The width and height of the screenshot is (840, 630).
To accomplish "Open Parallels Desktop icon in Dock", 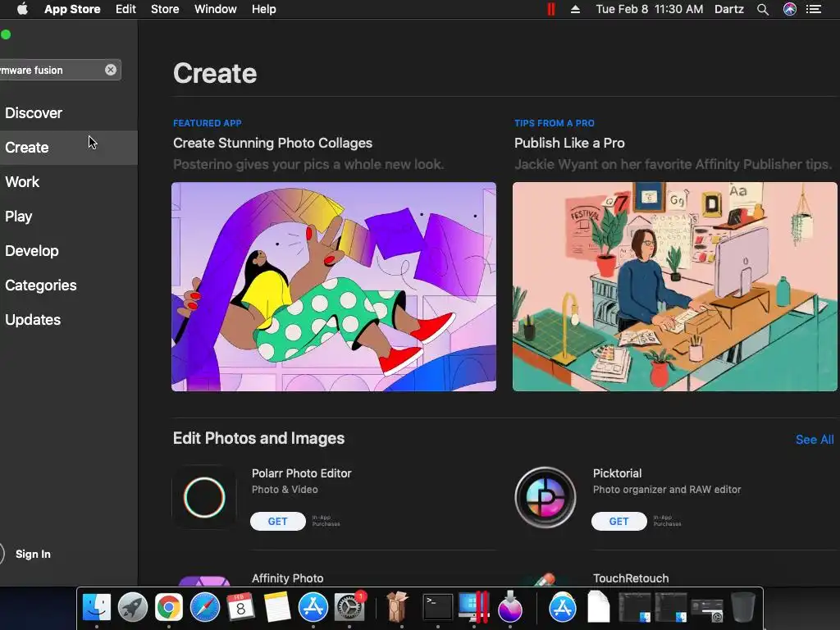I will pos(474,608).
